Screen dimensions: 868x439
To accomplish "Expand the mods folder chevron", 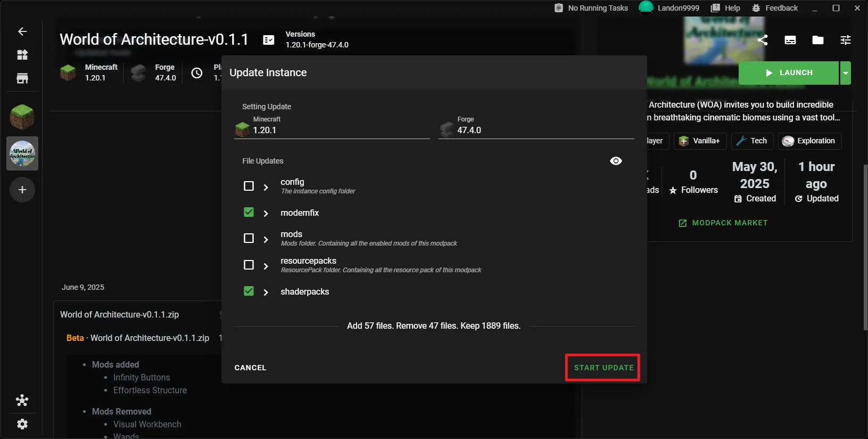I will pyautogui.click(x=266, y=239).
